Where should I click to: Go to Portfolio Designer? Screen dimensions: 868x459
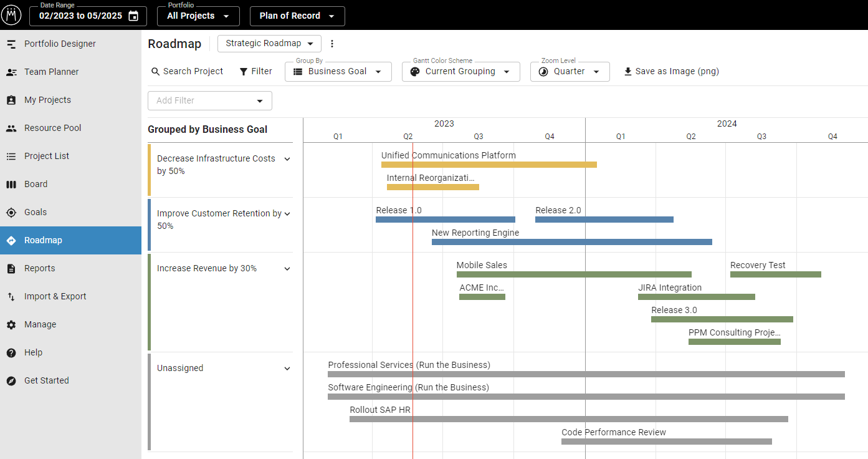(70, 44)
